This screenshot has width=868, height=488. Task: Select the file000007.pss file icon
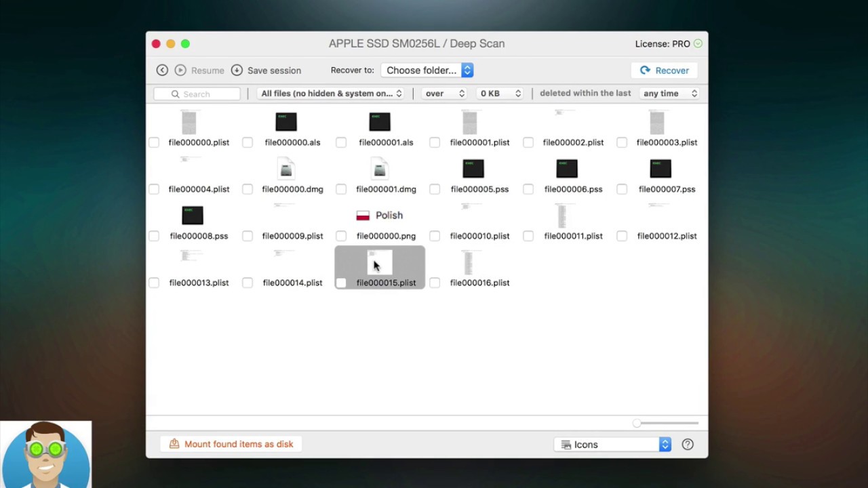[660, 169]
